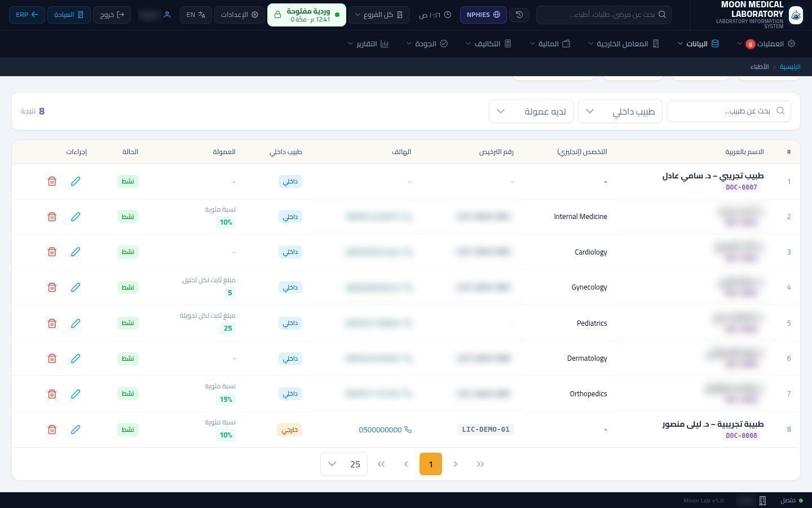Open the العيادة clinic button
The height and width of the screenshot is (508, 812).
coord(69,15)
